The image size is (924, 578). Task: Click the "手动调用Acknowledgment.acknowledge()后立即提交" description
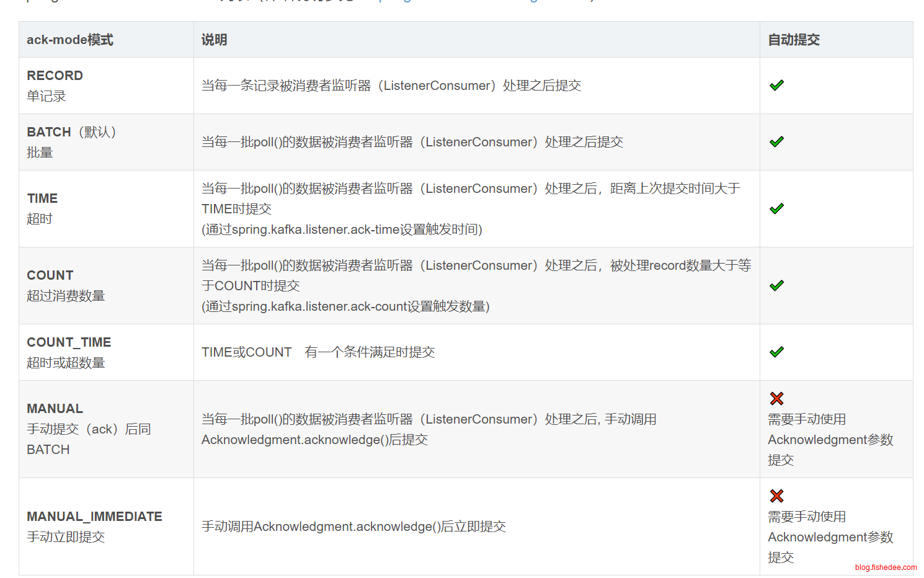[353, 527]
